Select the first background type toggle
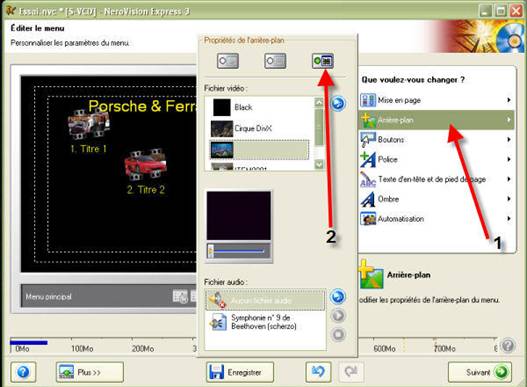527x387 pixels. (228, 61)
